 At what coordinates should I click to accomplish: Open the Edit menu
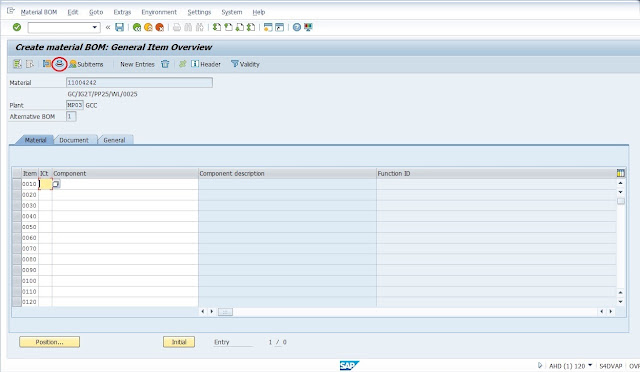[73, 12]
